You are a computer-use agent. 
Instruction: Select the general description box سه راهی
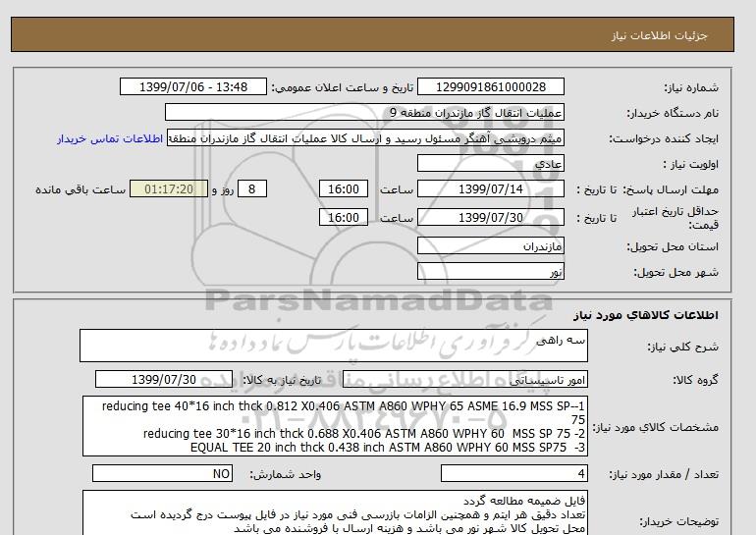click(334, 346)
